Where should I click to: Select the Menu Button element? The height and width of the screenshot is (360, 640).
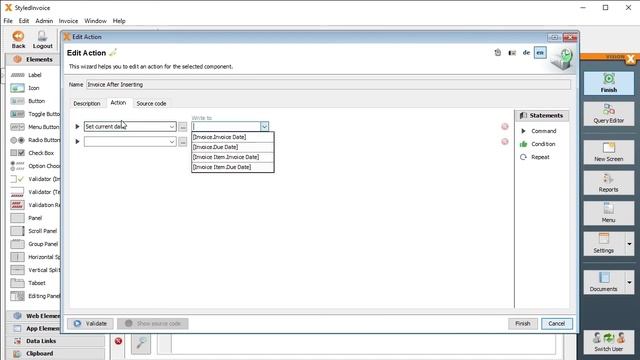click(35, 127)
